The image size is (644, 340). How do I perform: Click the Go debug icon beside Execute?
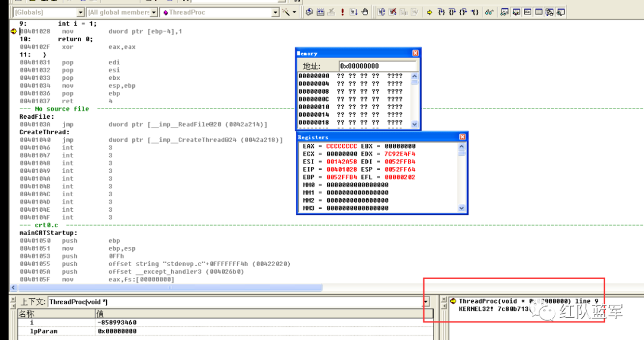[354, 13]
